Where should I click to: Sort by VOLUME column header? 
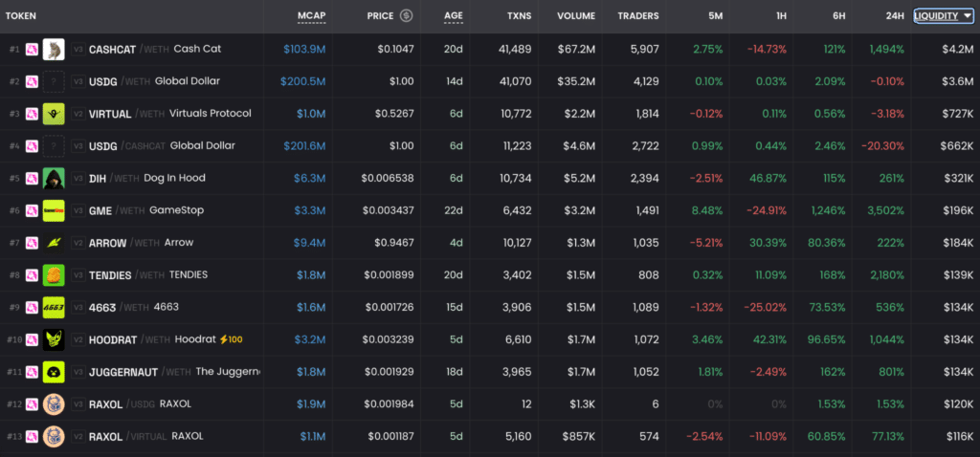point(576,15)
